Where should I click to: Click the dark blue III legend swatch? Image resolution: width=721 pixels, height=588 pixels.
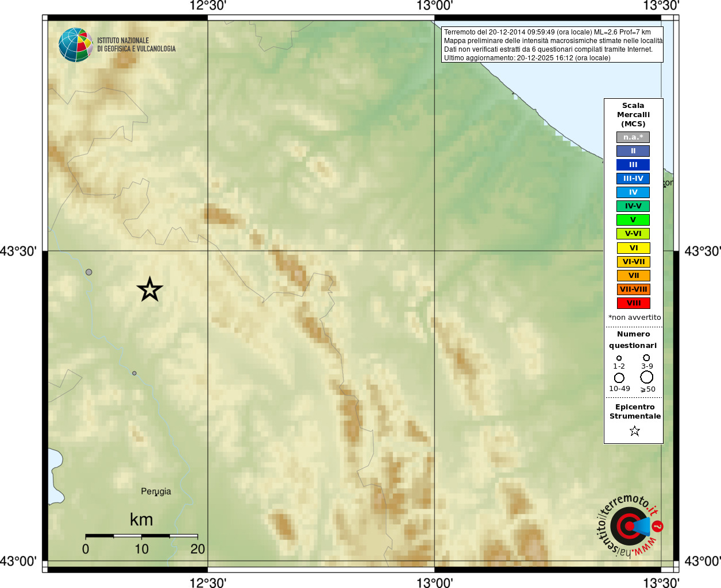(x=633, y=165)
